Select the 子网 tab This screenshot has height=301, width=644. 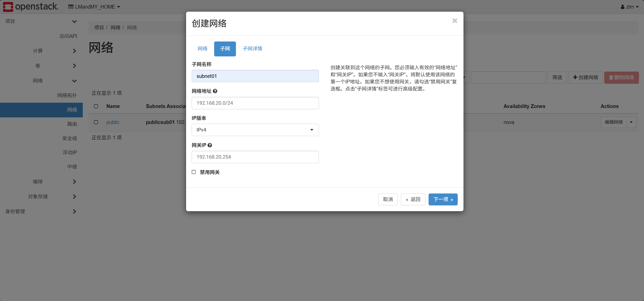[225, 49]
